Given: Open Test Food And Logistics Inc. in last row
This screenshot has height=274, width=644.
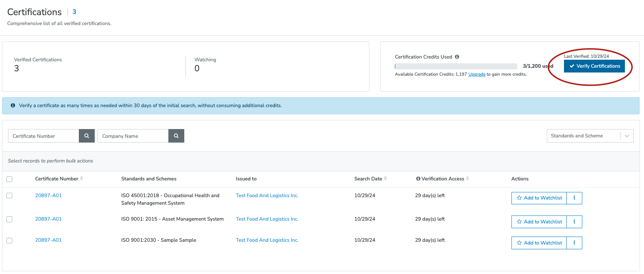Looking at the screenshot, I should (x=267, y=240).
